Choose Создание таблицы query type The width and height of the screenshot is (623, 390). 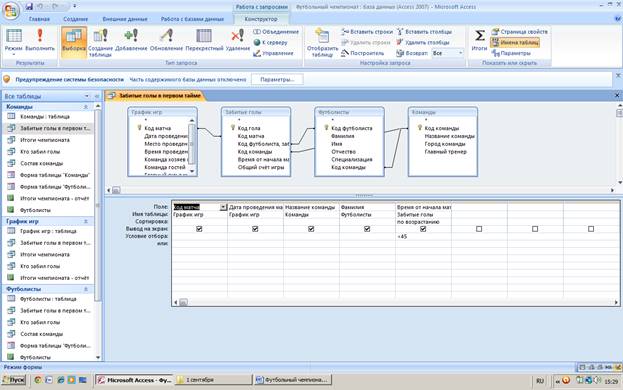101,42
